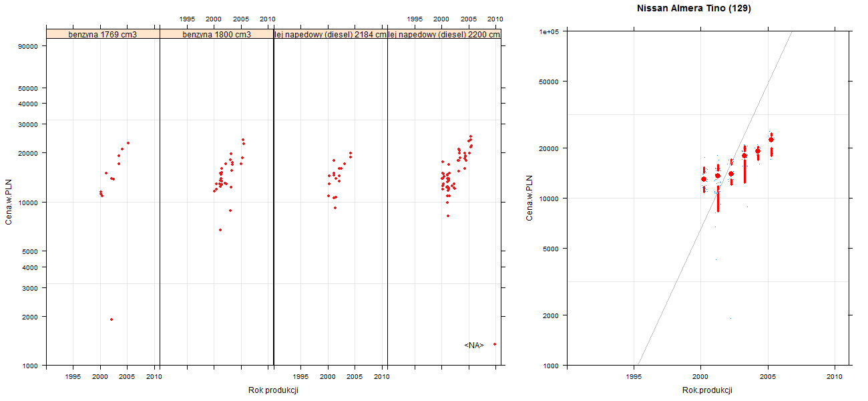Click the 4000 price tick label
This screenshot has width=868, height=401.
(31, 267)
